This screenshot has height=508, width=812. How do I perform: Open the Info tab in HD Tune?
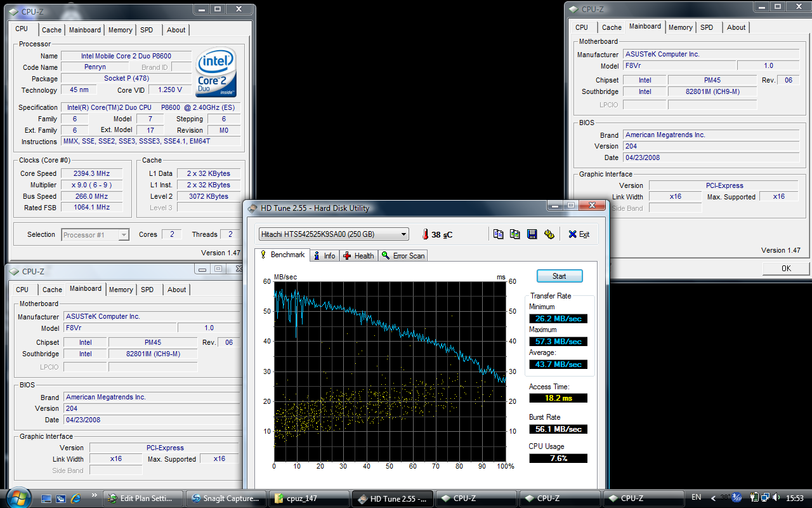(325, 256)
